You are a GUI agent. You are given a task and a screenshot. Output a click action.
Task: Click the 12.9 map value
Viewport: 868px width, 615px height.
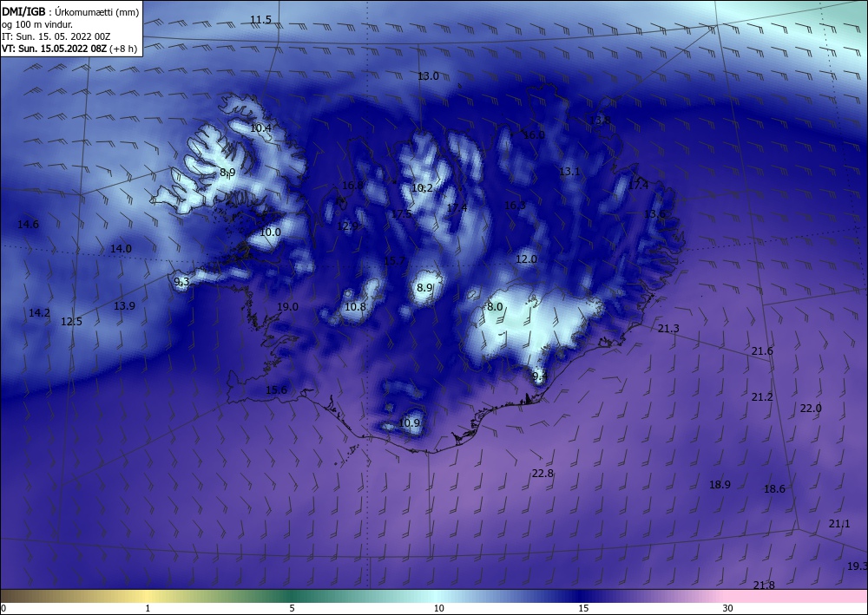[x=348, y=226]
